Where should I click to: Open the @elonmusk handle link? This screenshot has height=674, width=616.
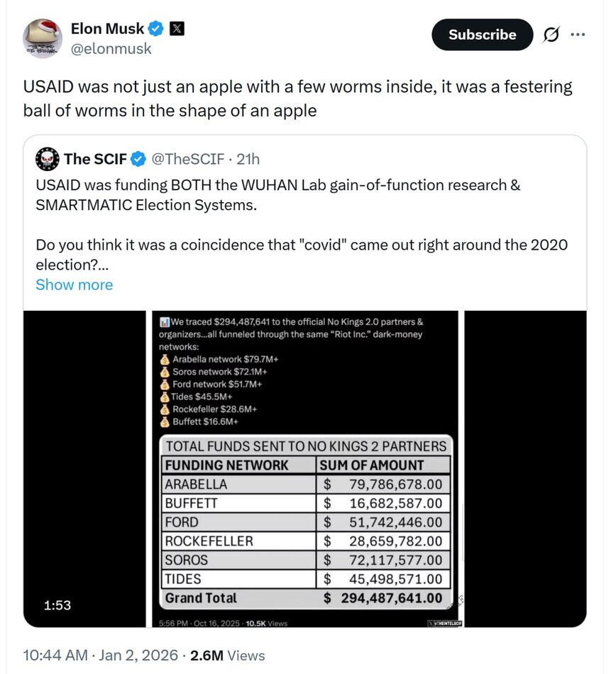(x=111, y=49)
